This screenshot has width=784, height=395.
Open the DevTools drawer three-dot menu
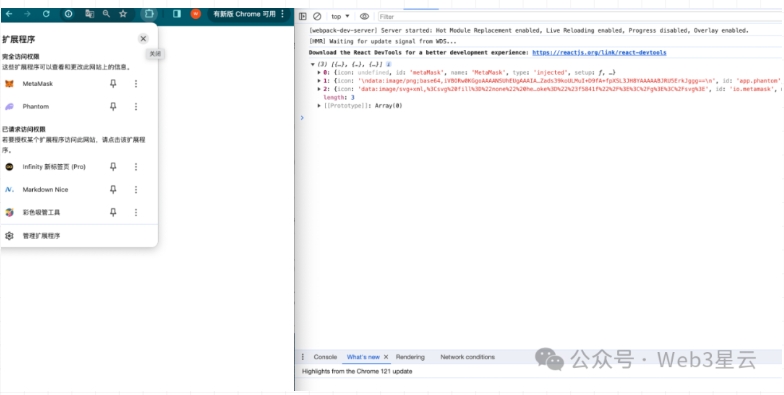(x=302, y=357)
